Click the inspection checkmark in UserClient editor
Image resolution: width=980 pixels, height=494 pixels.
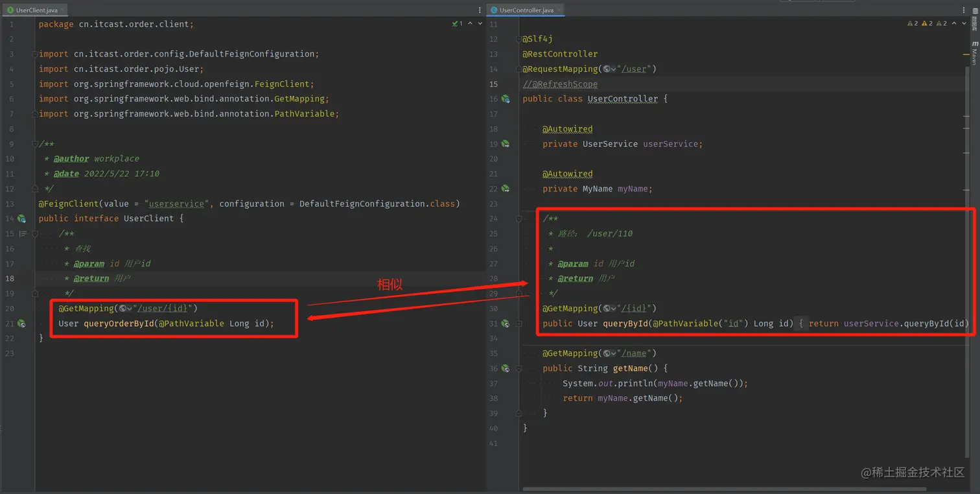click(x=458, y=24)
